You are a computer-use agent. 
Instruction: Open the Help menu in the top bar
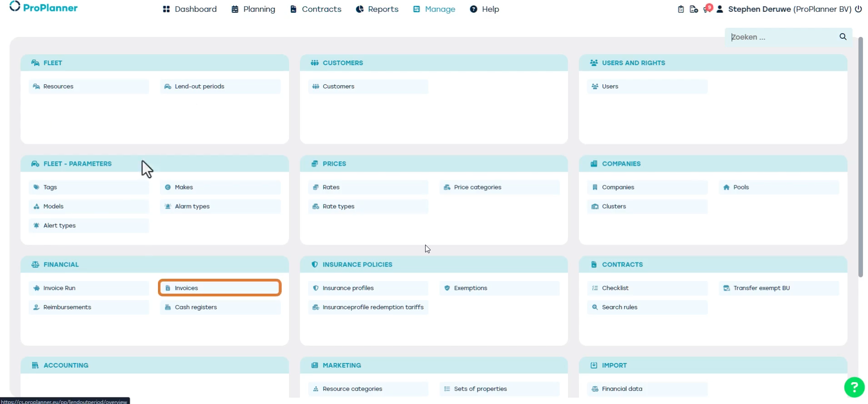(484, 9)
